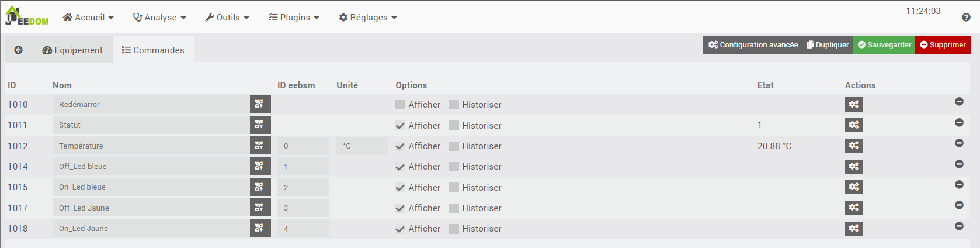This screenshot has width=980, height=248.
Task: Expand the Accueil dropdown menu
Action: tap(89, 18)
